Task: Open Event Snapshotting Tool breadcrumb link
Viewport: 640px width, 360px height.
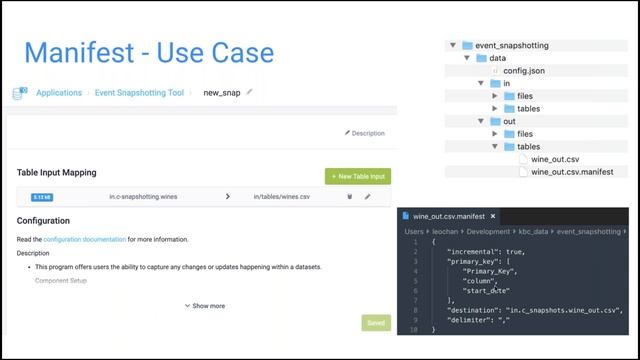Action: [x=139, y=93]
